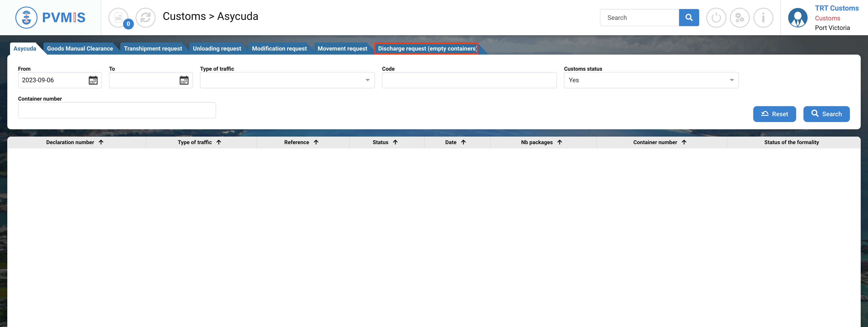Toggle sort on Nb packages column
868x327 pixels.
(x=559, y=142)
